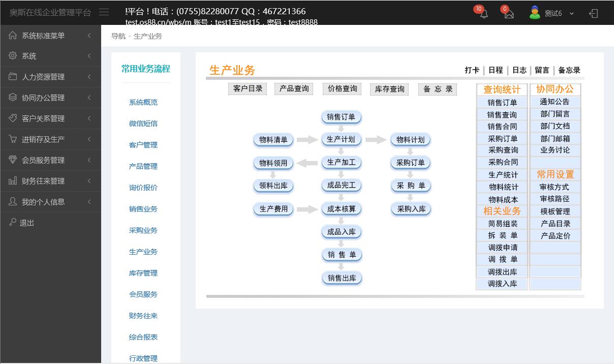
Task: Select 微信短信 in the business flow list
Action: 143,124
